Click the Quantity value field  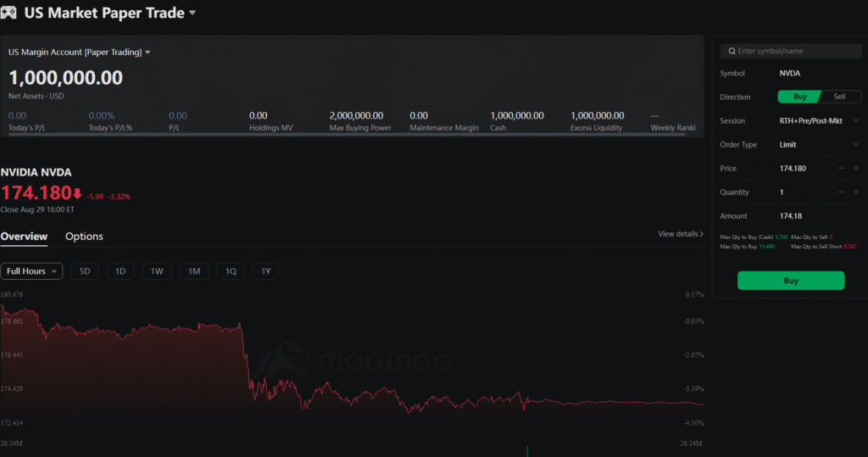tap(782, 192)
